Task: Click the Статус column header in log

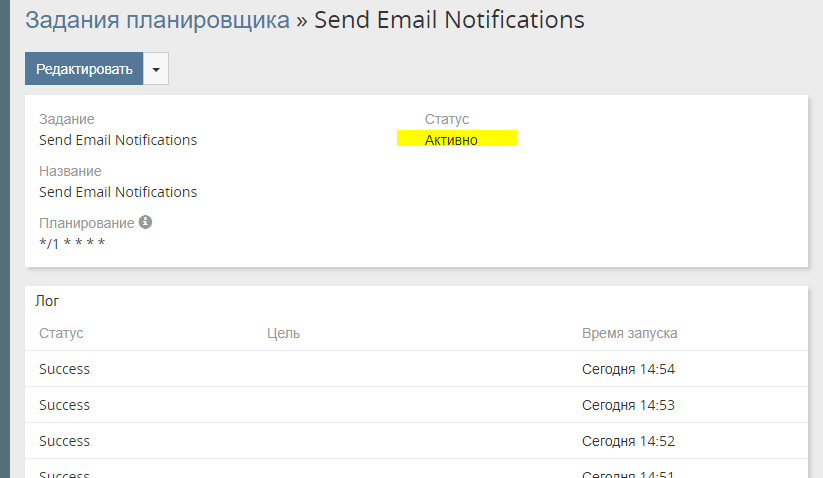Action: [x=61, y=333]
